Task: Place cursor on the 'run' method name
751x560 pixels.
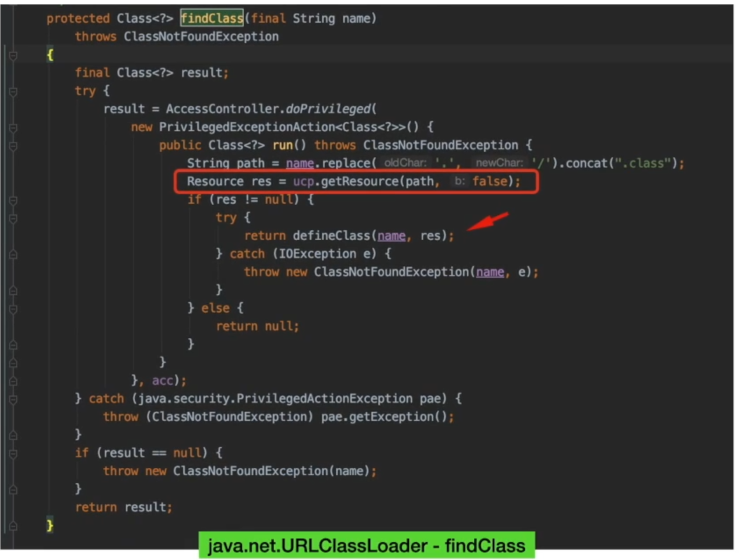Action: point(283,145)
